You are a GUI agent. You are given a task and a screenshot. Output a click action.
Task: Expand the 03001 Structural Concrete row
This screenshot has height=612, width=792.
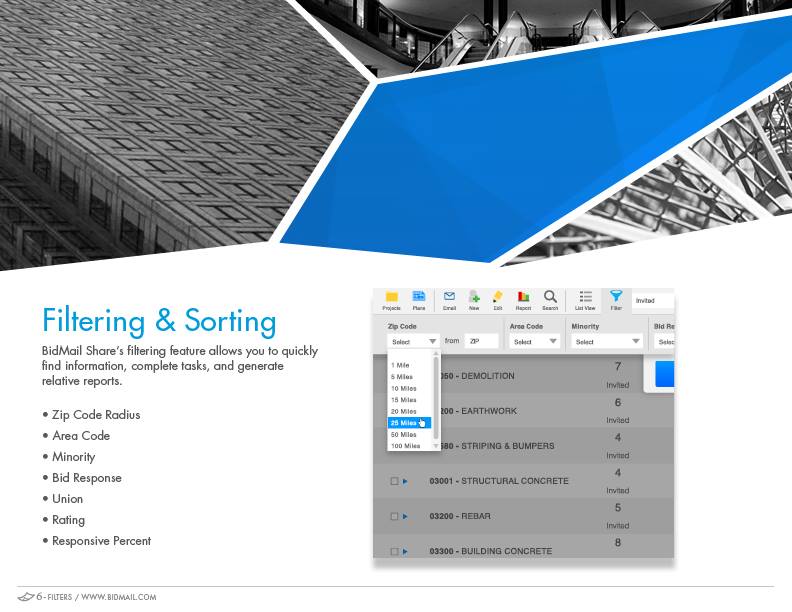click(405, 481)
